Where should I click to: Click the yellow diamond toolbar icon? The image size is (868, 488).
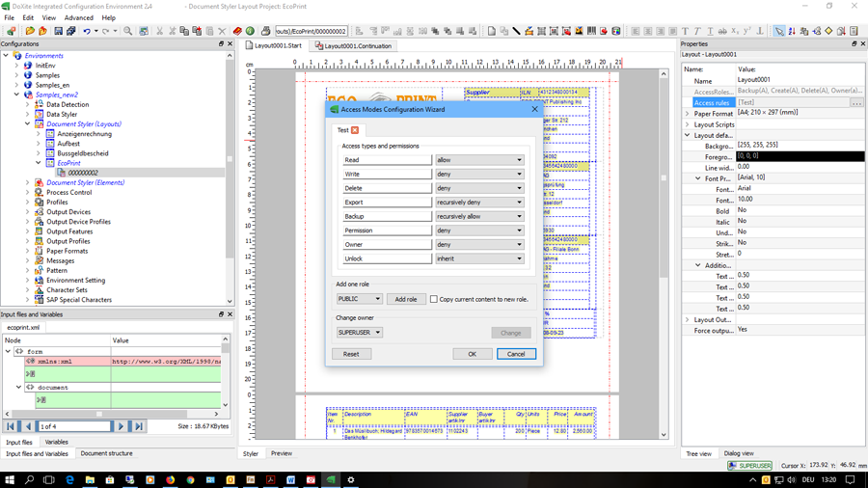click(x=828, y=31)
